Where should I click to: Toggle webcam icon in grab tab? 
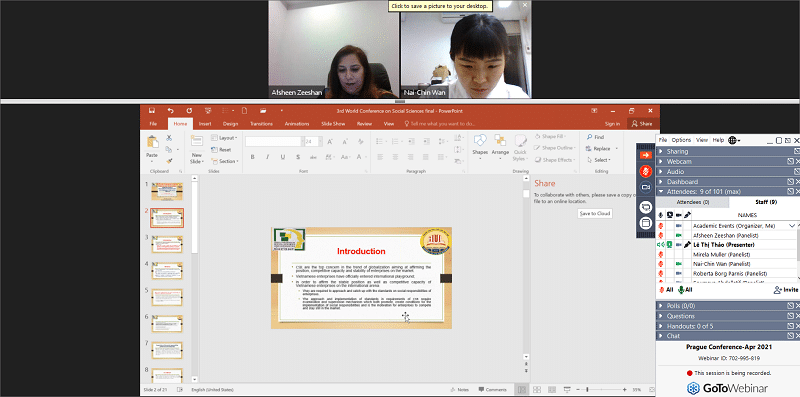(645, 188)
